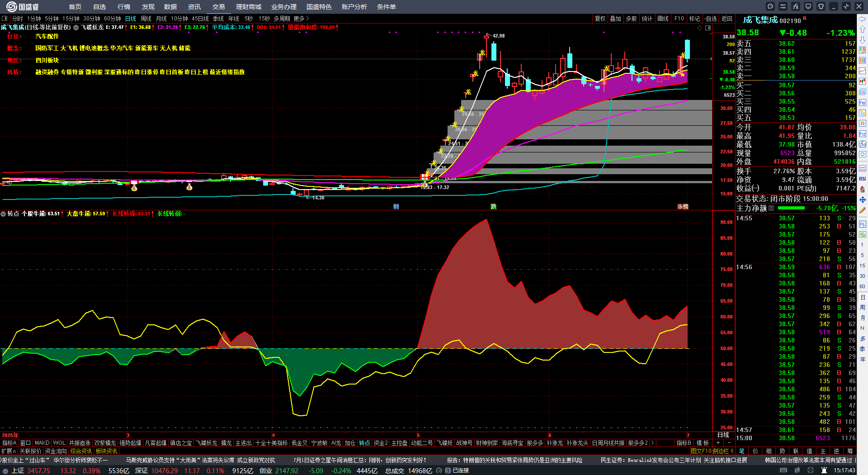Image resolution: width=868 pixels, height=475 pixels.
Task: Click the blue left arrow in right sidebar
Action: pyautogui.click(x=863, y=19)
